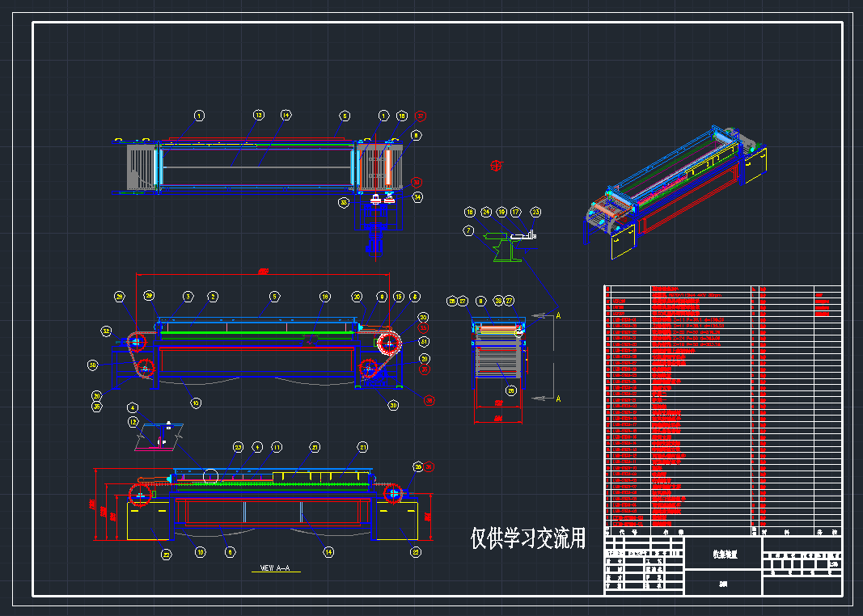Click balloon 32 at the left drive pulley
Image resolution: width=863 pixels, height=616 pixels.
[x=106, y=331]
